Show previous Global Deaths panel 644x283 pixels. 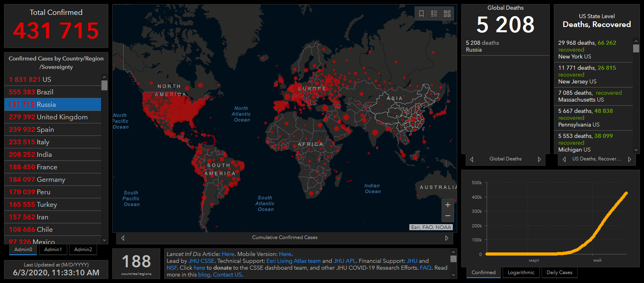point(472,159)
